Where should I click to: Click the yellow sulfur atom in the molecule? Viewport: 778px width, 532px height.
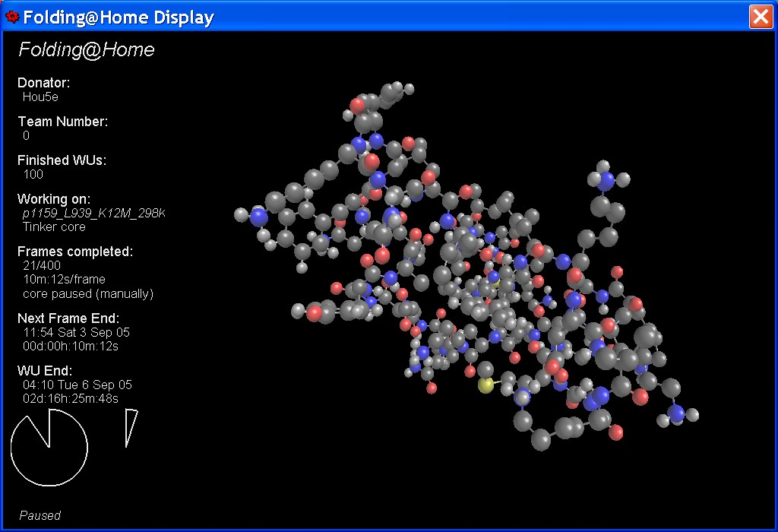pyautogui.click(x=485, y=385)
